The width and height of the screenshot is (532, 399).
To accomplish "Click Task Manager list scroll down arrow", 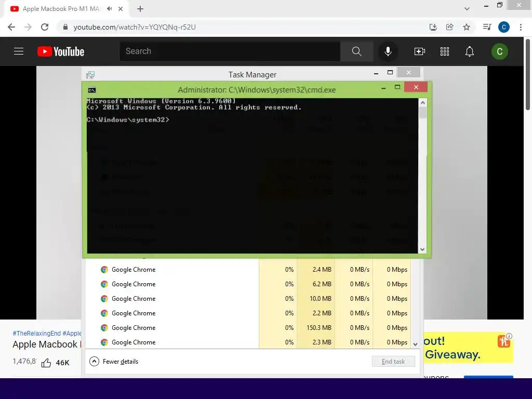I will pyautogui.click(x=415, y=344).
